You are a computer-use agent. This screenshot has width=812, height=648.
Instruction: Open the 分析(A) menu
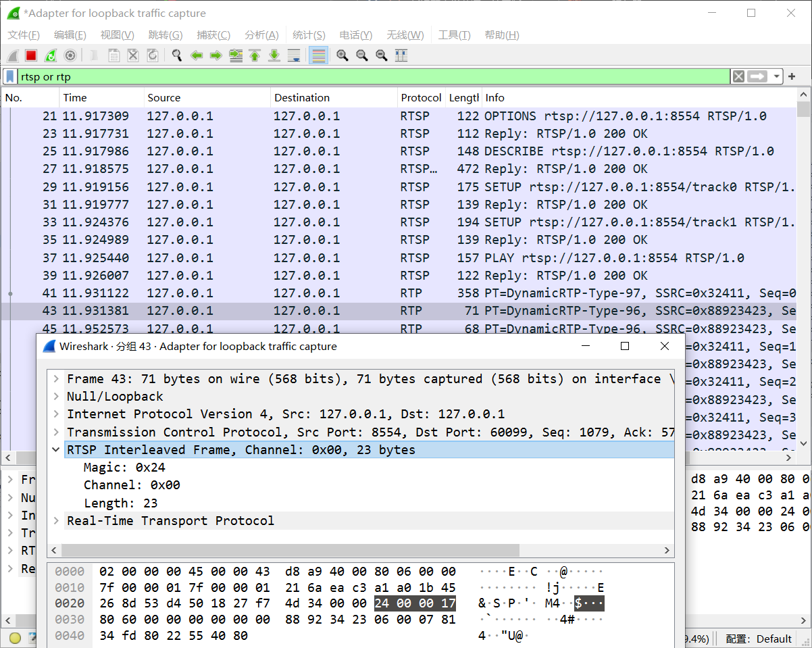point(261,35)
